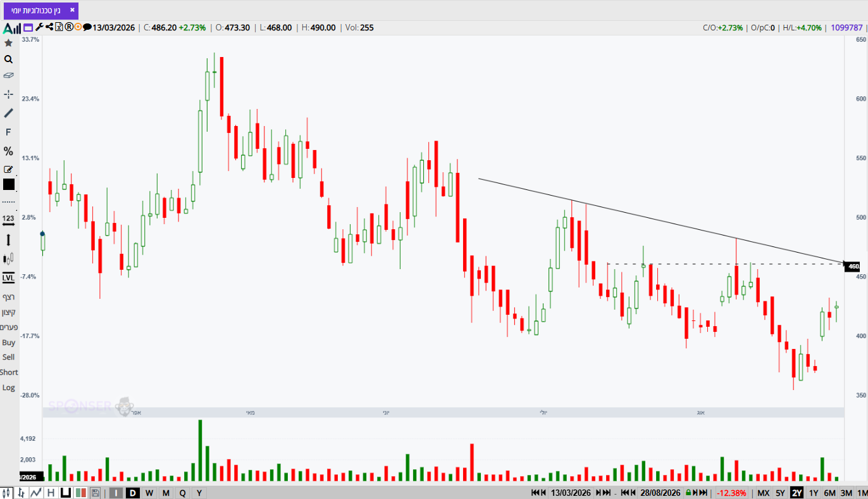Select the W weekly timeframe
Screen dimensions: 868x499
[149, 493]
